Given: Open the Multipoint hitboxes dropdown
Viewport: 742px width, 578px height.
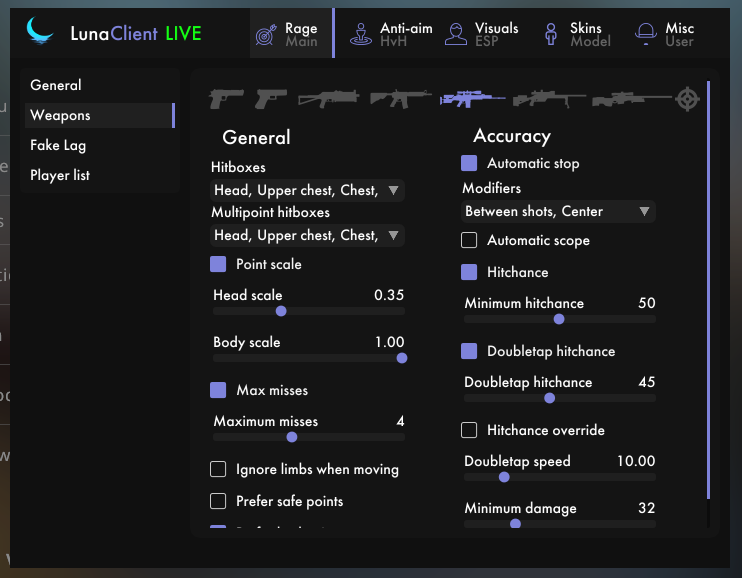Looking at the screenshot, I should point(307,235).
